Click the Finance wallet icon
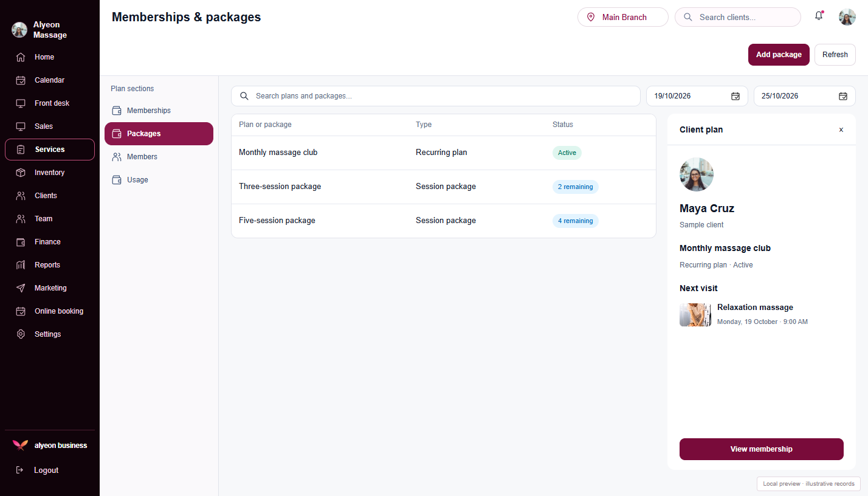868x496 pixels. pyautogui.click(x=21, y=242)
